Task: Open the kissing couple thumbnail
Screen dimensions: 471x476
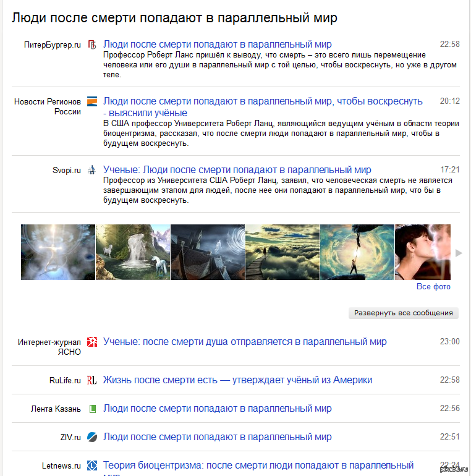Action: pyautogui.click(x=423, y=252)
